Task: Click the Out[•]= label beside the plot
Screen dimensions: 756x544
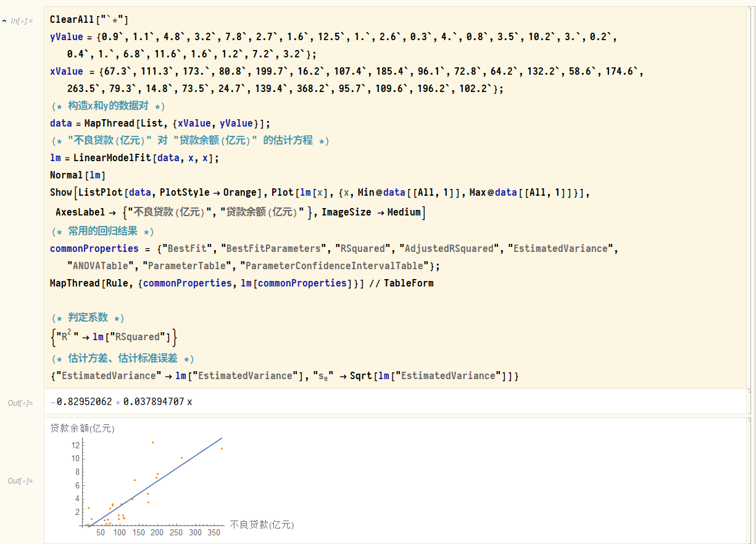Action: [x=20, y=480]
